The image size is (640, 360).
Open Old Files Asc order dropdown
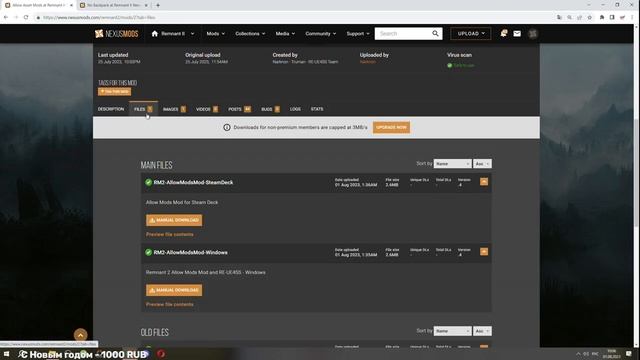(482, 331)
